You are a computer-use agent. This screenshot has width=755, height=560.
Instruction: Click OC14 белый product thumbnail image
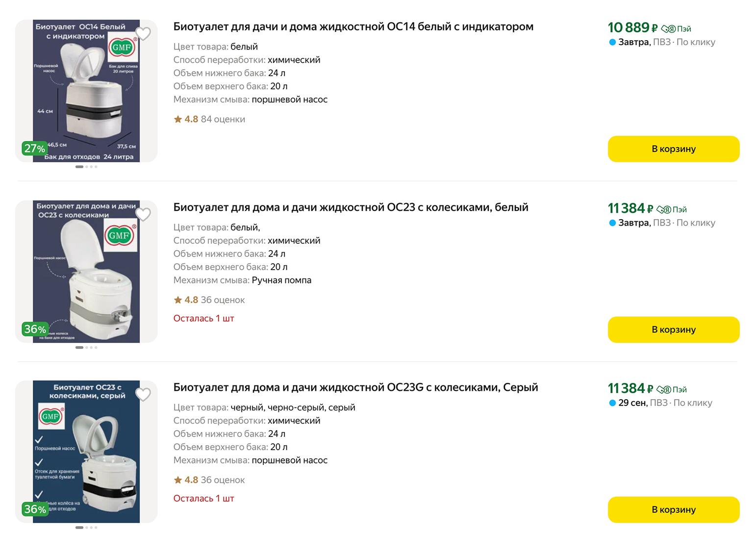click(x=86, y=91)
